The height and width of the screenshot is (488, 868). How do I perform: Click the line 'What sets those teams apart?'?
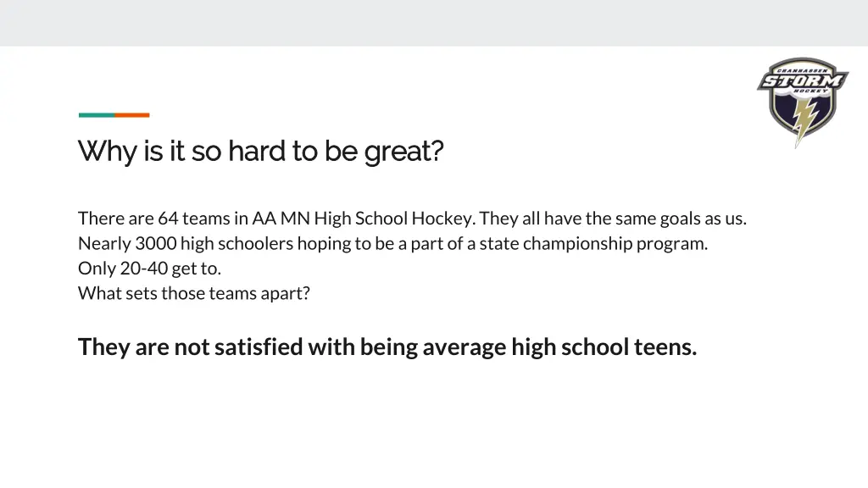(194, 293)
